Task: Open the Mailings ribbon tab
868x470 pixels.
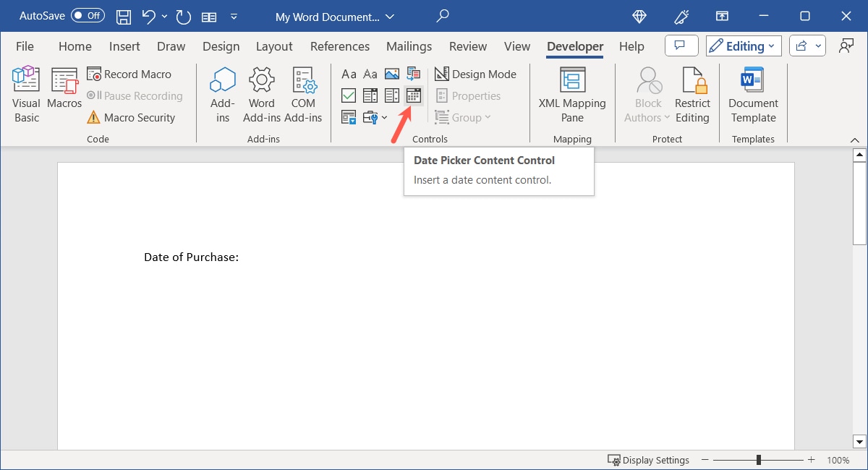Action: point(409,46)
